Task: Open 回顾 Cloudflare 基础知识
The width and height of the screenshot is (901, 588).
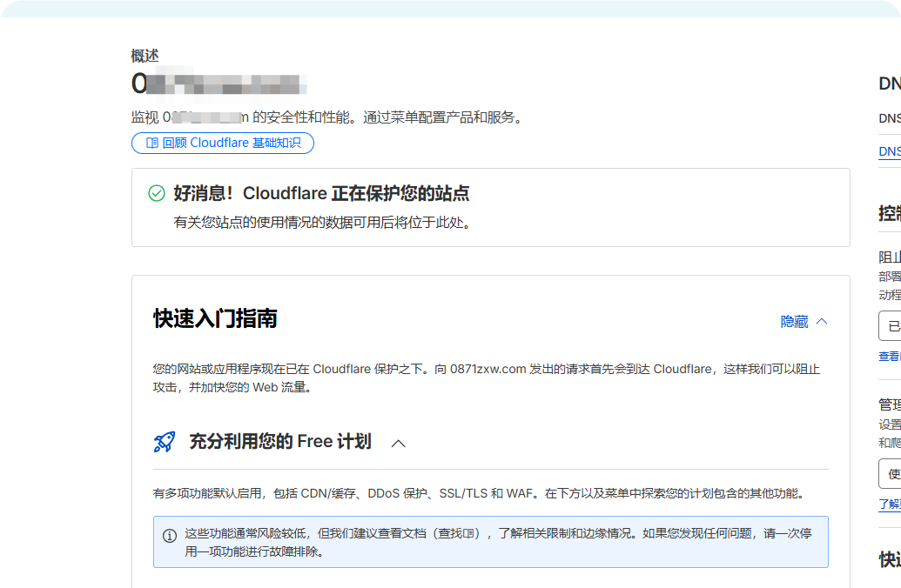Action: pos(222,143)
